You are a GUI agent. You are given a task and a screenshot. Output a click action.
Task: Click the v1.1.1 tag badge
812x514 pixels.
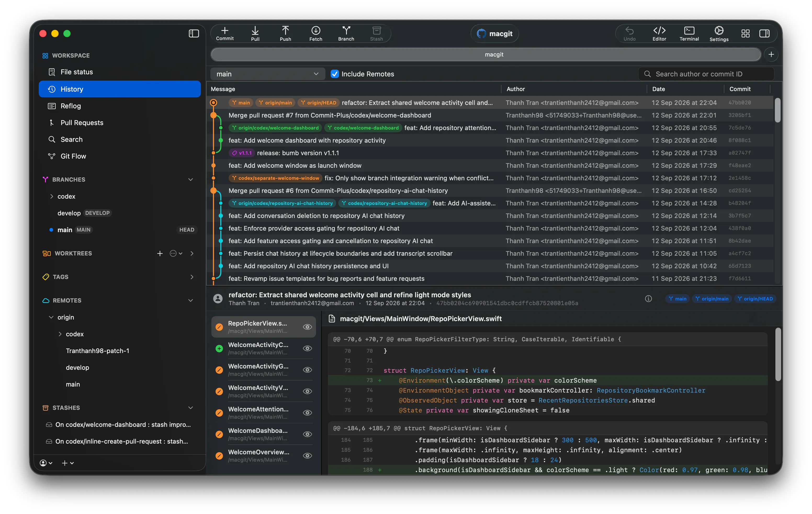pyautogui.click(x=242, y=153)
